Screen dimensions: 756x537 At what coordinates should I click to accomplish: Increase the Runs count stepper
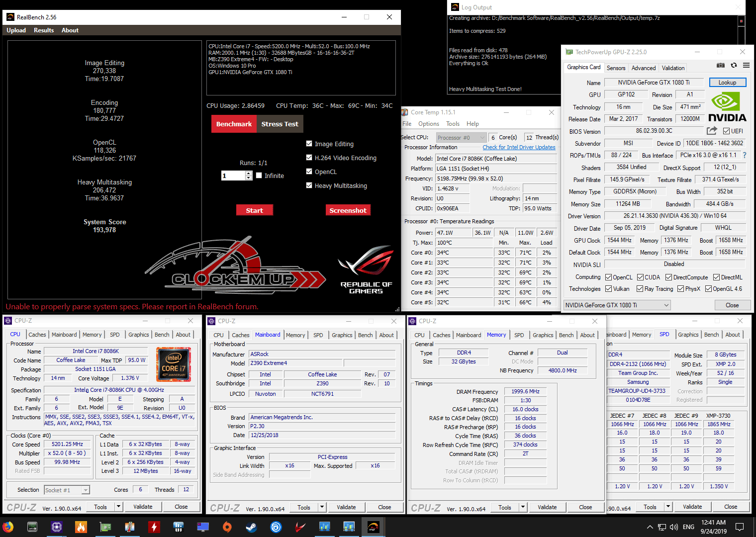(249, 173)
